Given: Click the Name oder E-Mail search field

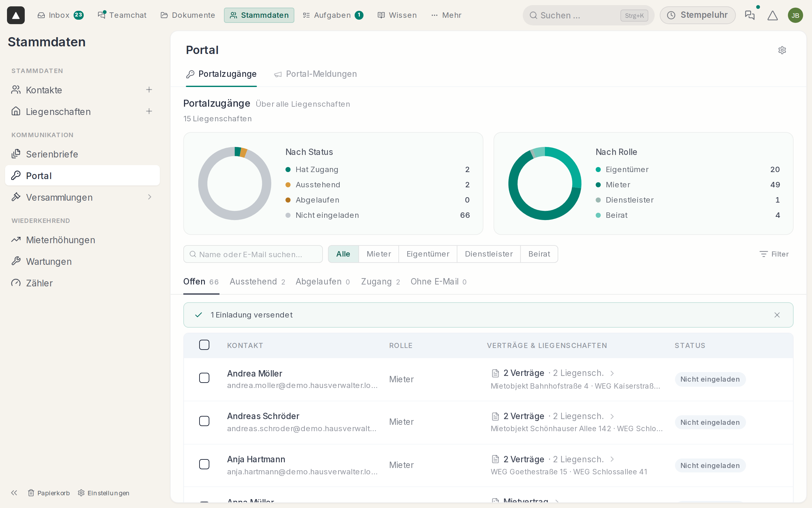Looking at the screenshot, I should 253,254.
